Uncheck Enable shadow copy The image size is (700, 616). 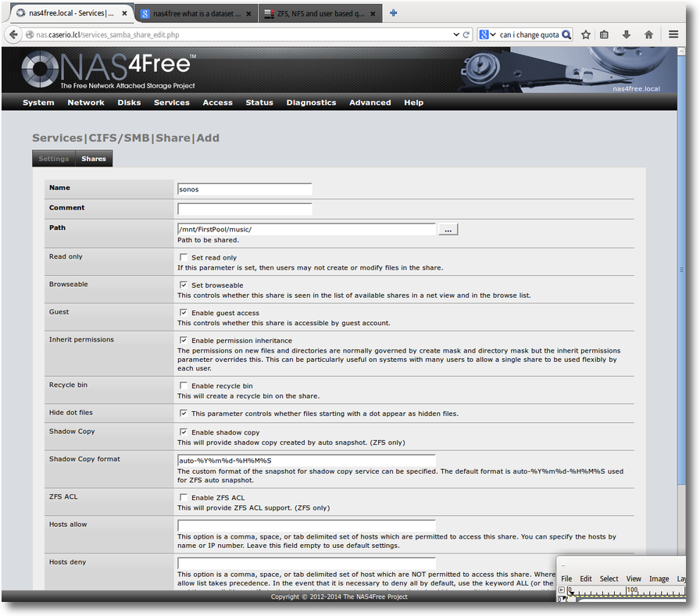183,432
